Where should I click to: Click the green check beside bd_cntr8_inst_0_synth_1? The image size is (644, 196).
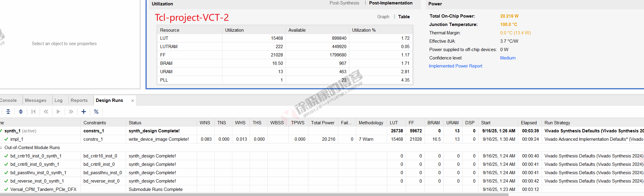tap(6, 164)
